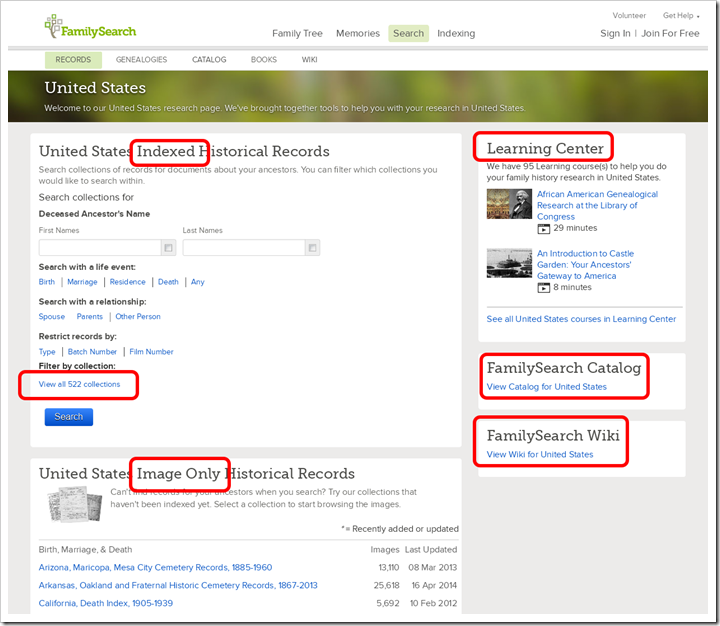Screen dimensions: 720x626
Task: Search with a Spouse relationship
Action: click(51, 316)
